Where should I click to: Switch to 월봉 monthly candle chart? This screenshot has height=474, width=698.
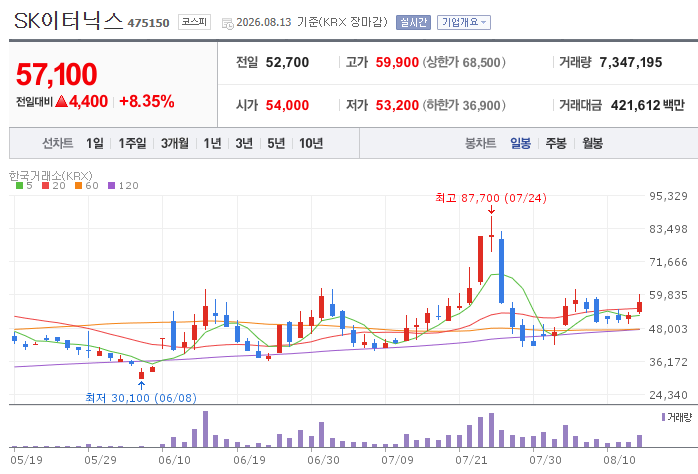pyautogui.click(x=592, y=143)
